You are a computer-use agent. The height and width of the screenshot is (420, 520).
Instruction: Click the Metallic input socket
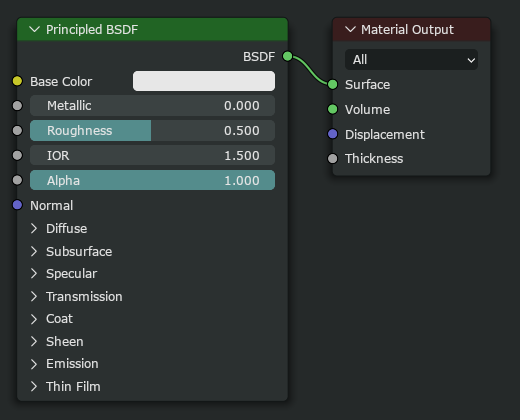click(x=17, y=106)
